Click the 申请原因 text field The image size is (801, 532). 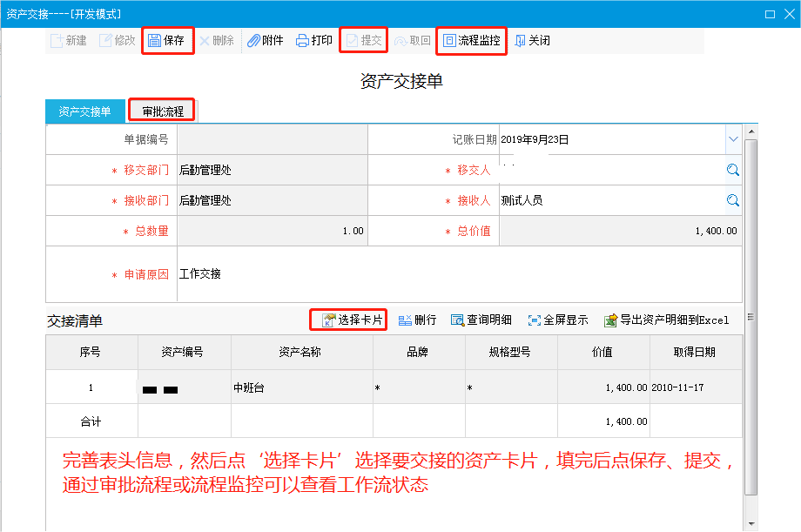pos(459,274)
